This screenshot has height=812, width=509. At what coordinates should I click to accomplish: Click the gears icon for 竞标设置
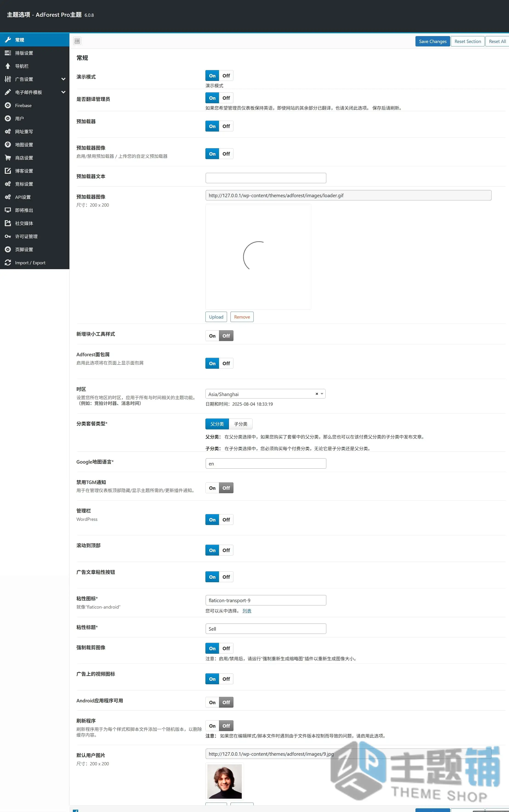tap(8, 184)
